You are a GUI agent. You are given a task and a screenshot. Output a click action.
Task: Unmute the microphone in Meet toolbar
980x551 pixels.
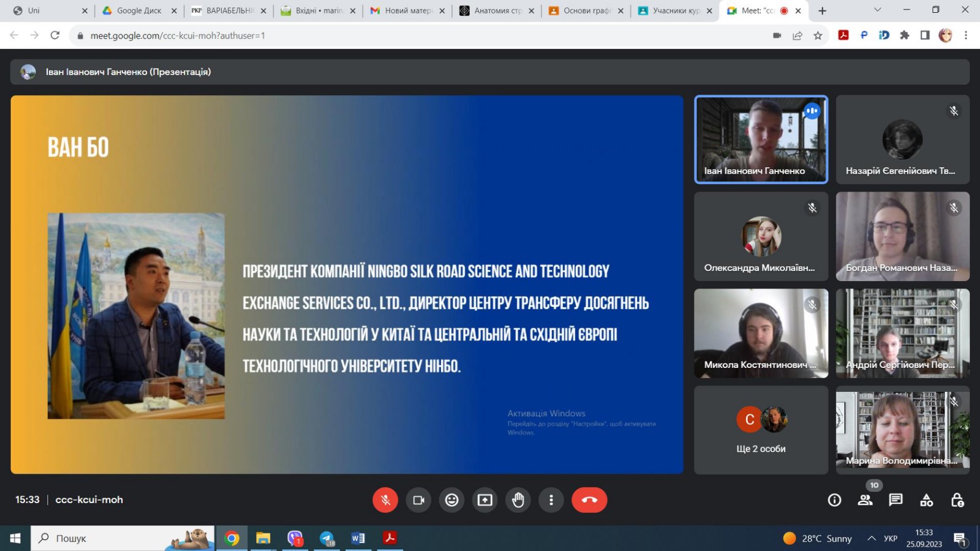(385, 500)
